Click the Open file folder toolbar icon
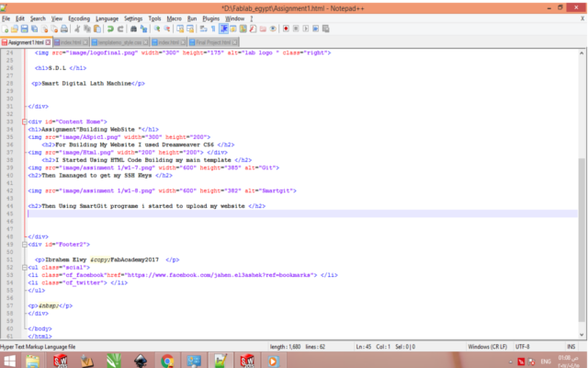This screenshot has width=588, height=368. [15, 29]
